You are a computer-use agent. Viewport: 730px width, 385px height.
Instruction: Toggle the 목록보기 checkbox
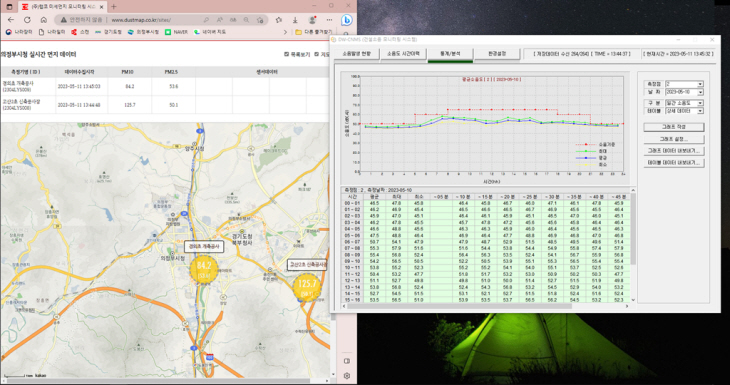click(x=286, y=54)
